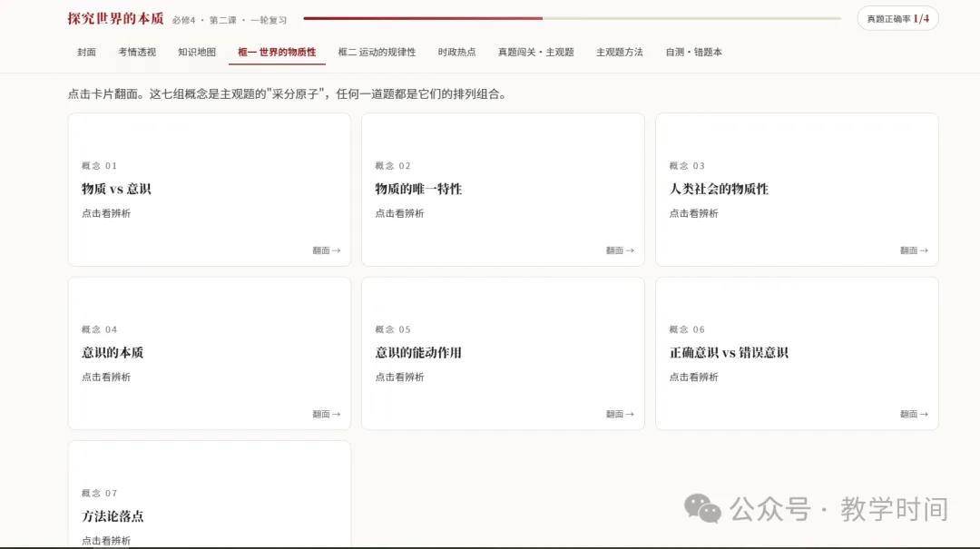Click the 探究世界的本质 title
Image resolution: width=980 pixels, height=549 pixels.
pyautogui.click(x=115, y=19)
